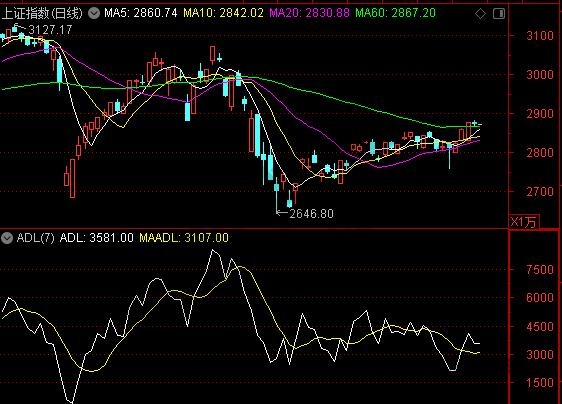Click the 上证指数(日线) chart title
Image resolution: width=562 pixels, height=404 pixels.
click(42, 14)
